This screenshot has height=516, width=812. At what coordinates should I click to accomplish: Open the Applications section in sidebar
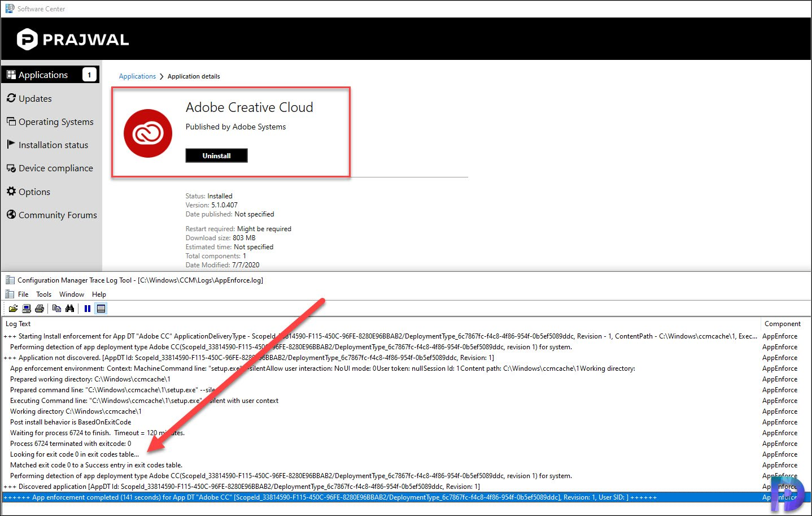(x=50, y=75)
